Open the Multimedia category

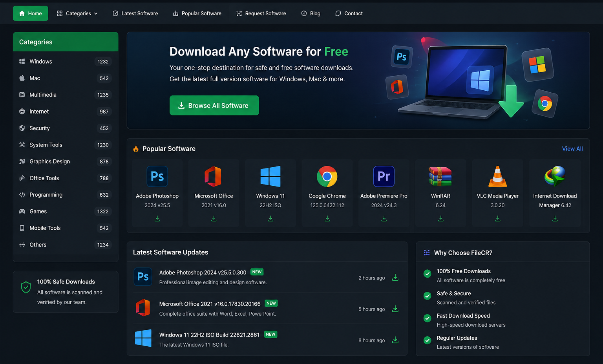[x=66, y=95]
